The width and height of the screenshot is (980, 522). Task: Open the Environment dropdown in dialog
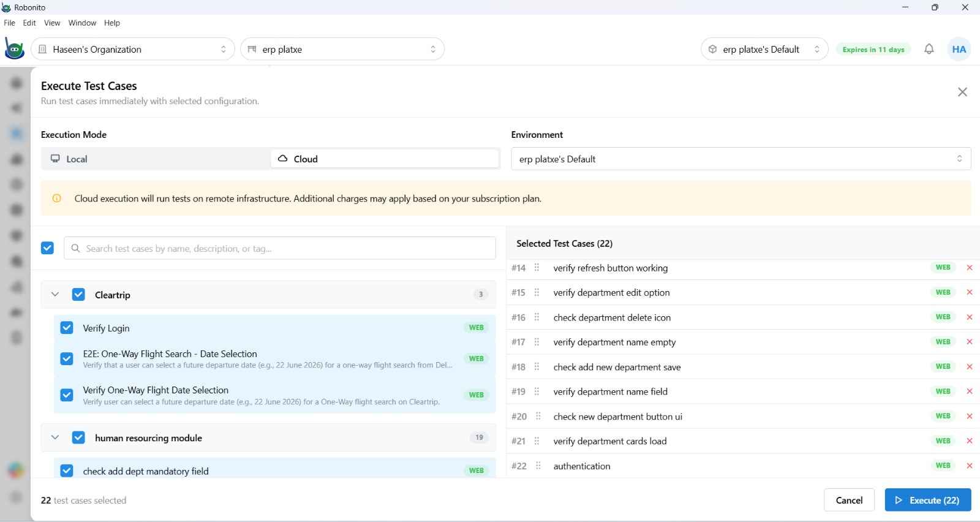pos(741,159)
